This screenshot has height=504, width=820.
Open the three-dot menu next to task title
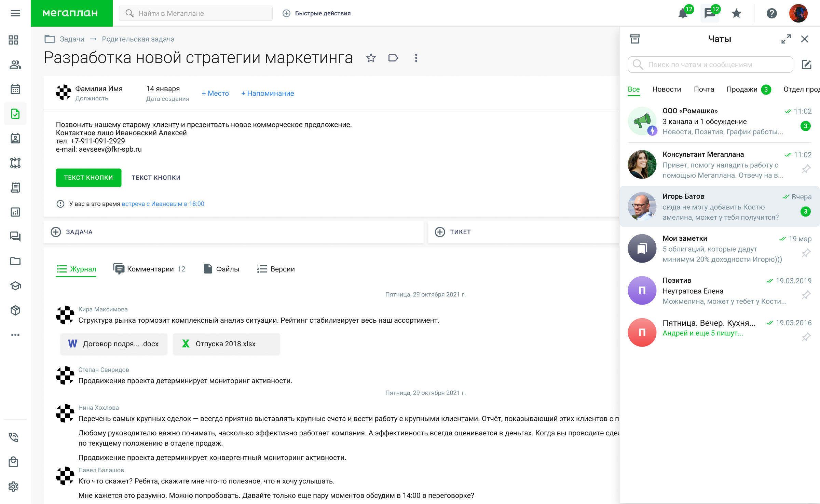416,58
